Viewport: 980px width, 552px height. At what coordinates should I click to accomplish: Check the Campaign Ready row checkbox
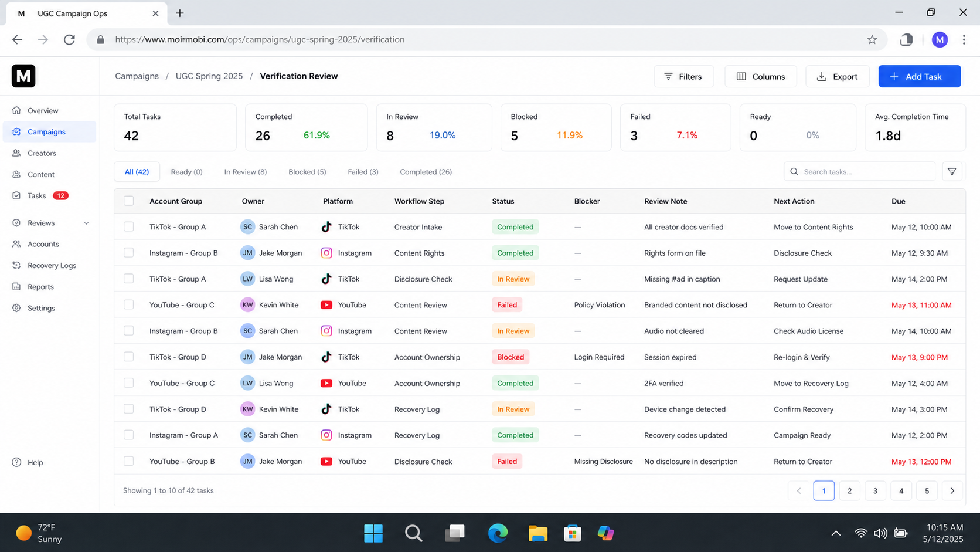pos(128,435)
